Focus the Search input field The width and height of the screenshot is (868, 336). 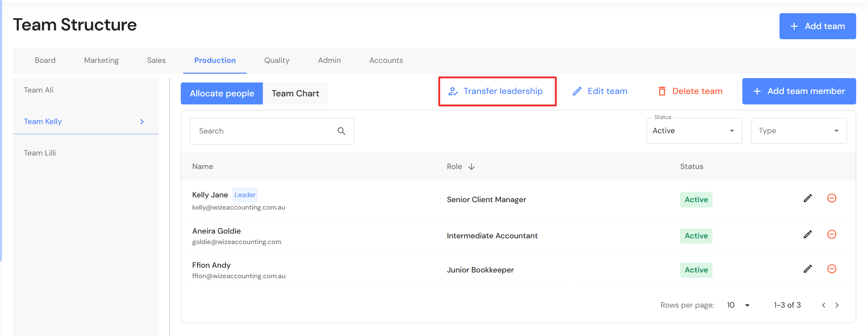tap(264, 131)
